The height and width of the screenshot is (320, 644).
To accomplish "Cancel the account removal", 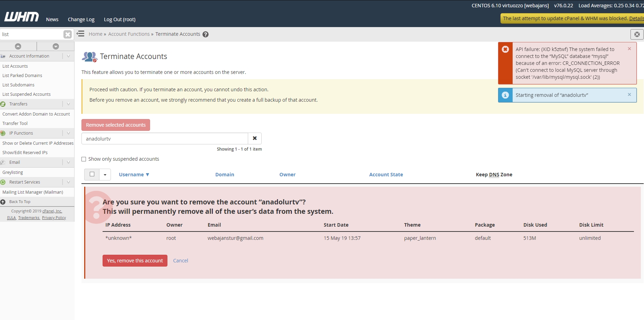I will pos(181,261).
